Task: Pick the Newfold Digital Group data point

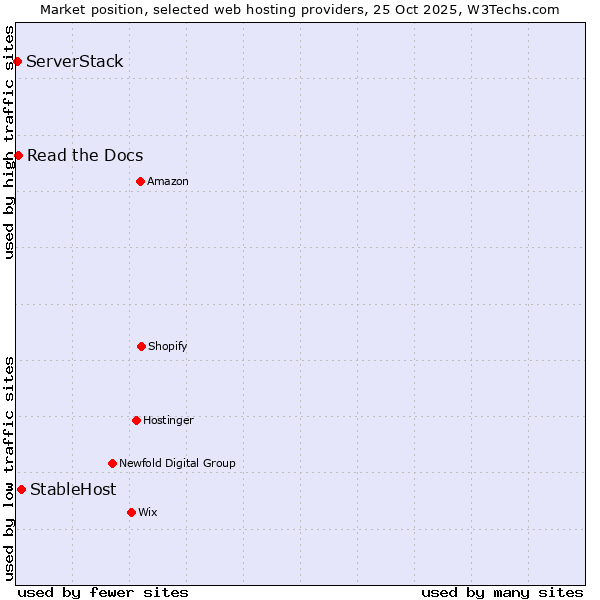Action: click(x=112, y=463)
